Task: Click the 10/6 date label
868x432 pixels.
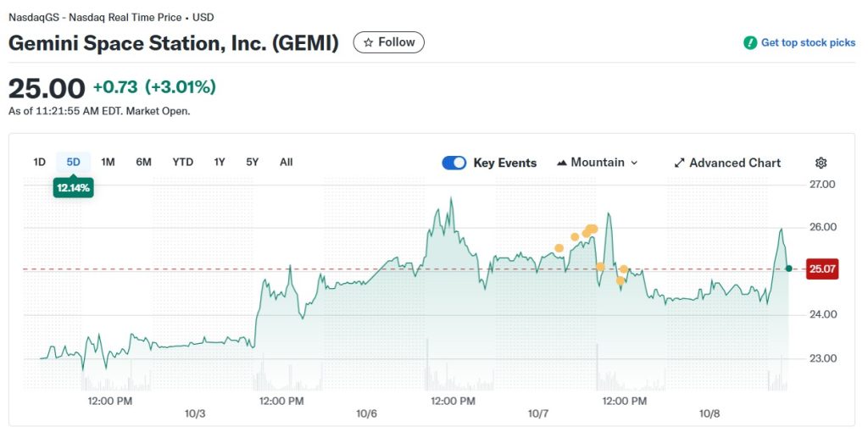Action: click(x=366, y=413)
